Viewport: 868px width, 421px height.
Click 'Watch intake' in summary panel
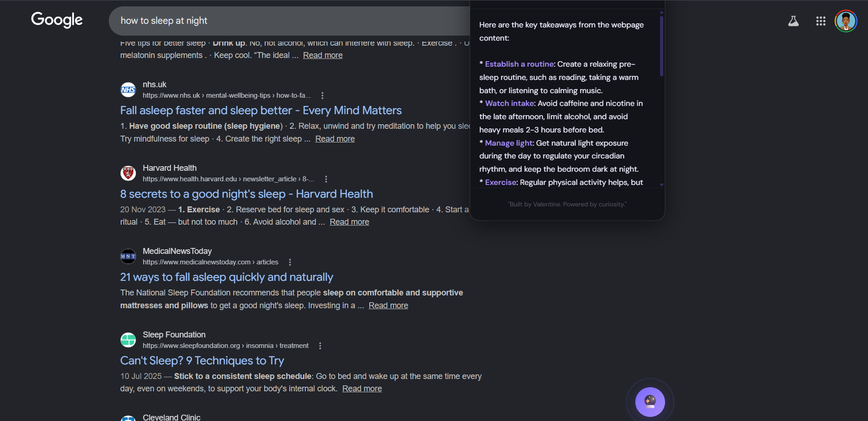[509, 104]
